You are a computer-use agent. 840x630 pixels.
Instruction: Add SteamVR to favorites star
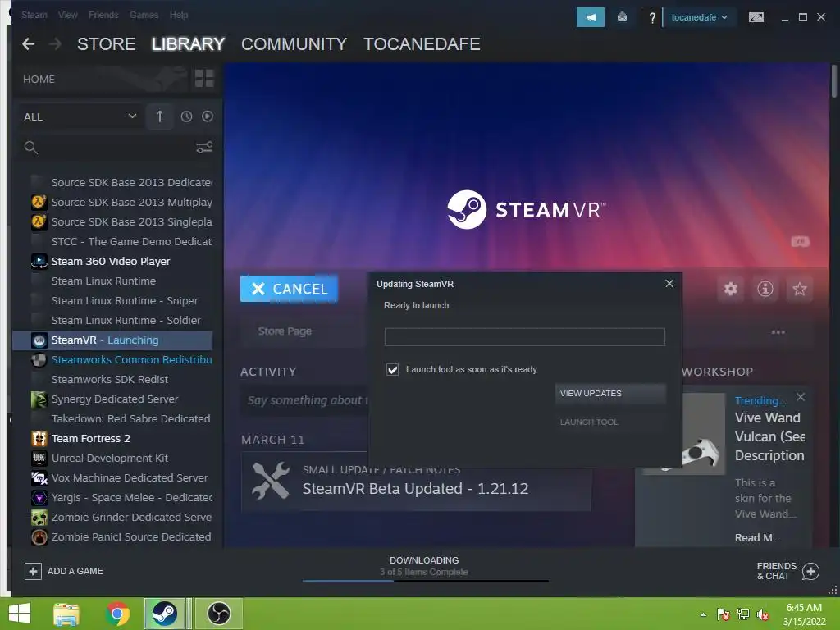799,289
